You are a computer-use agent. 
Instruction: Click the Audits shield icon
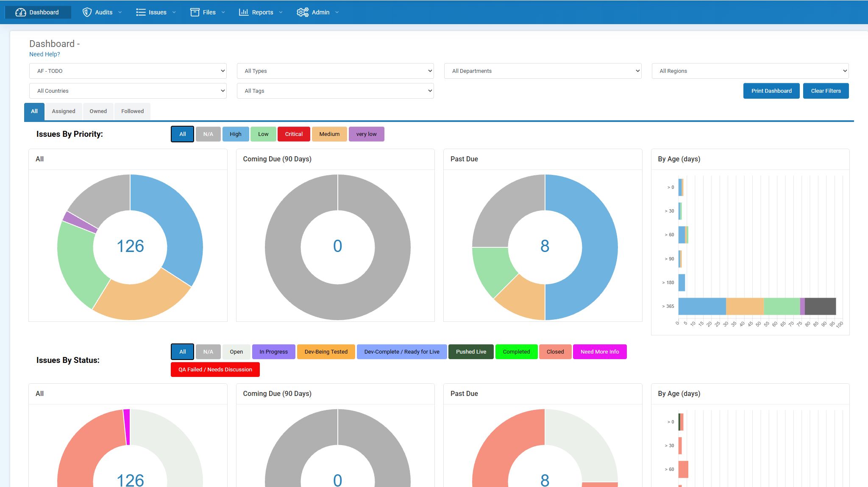point(87,12)
